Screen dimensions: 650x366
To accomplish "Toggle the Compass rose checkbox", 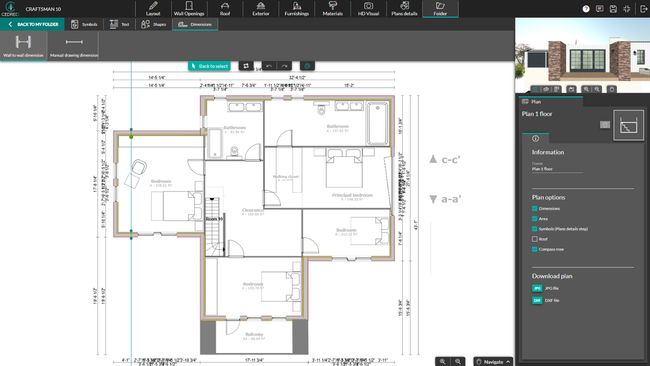I will [535, 249].
